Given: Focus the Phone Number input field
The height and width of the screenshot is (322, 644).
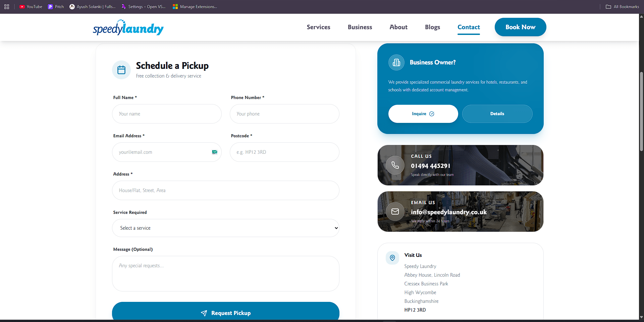Looking at the screenshot, I should (x=284, y=114).
